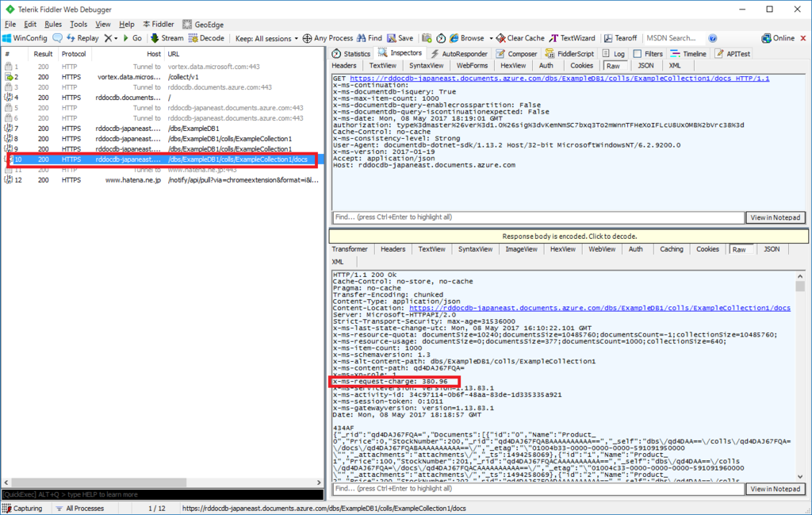Open the TextWizard tool
Image resolution: width=812 pixels, height=515 pixels.
[x=573, y=38]
